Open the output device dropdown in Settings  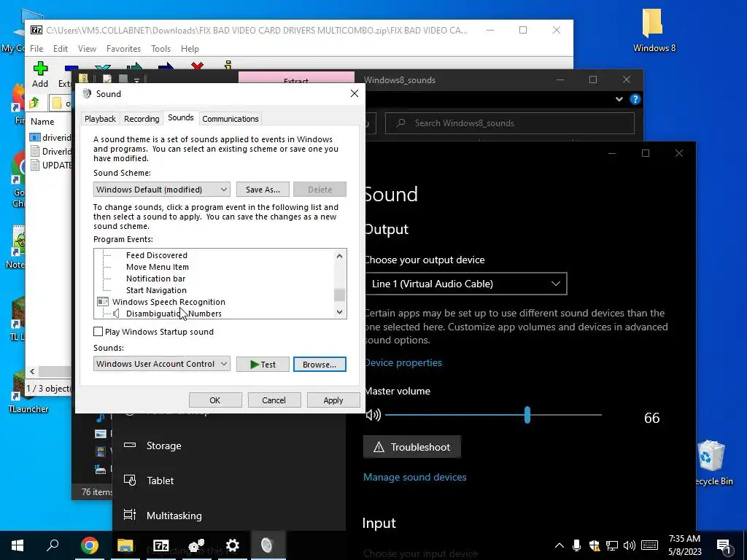click(465, 284)
